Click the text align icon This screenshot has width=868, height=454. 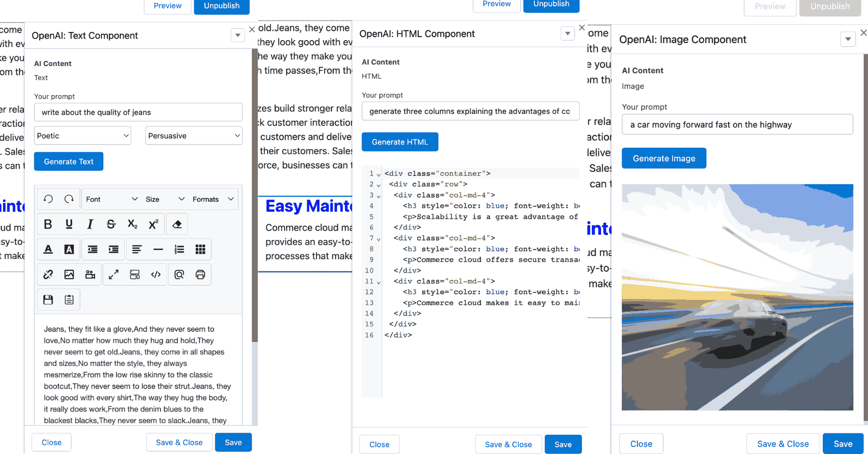click(x=137, y=249)
